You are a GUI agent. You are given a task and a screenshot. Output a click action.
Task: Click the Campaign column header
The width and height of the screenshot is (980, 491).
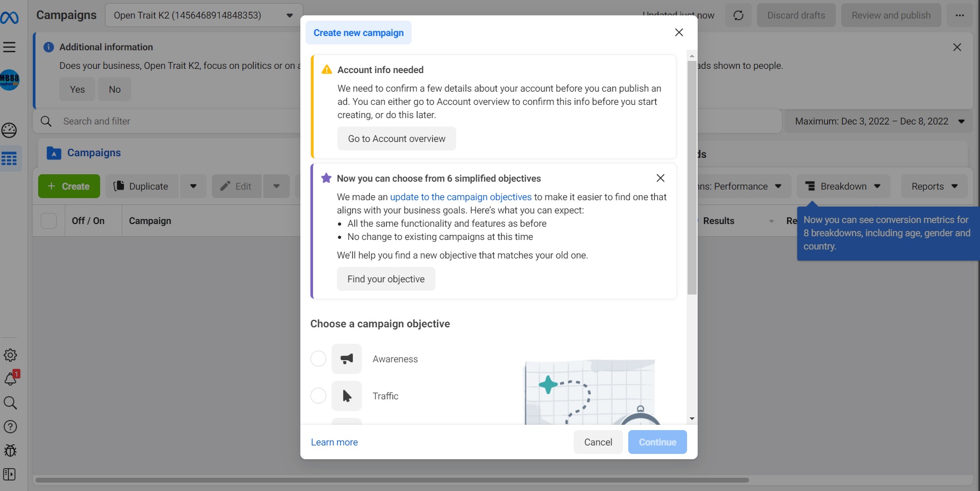tap(150, 221)
